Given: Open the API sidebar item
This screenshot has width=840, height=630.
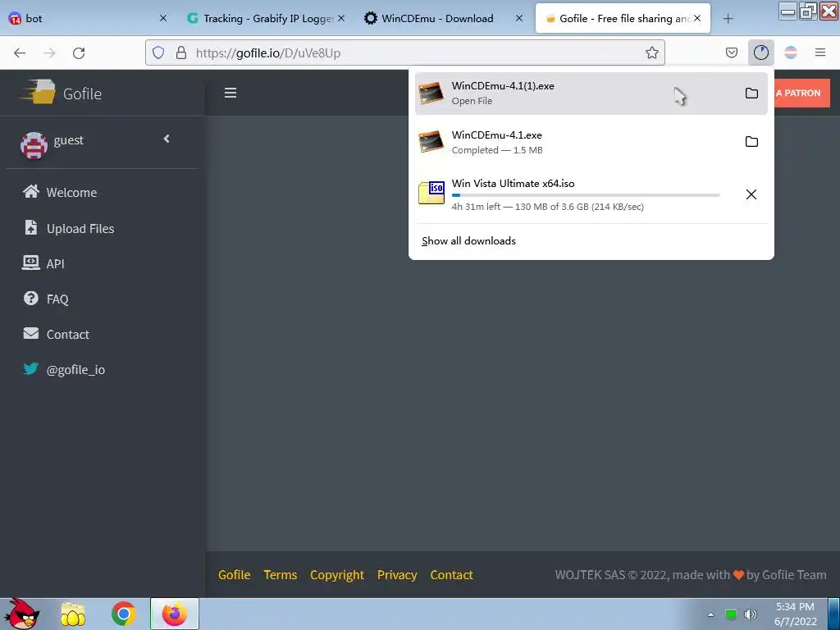Looking at the screenshot, I should 55,263.
